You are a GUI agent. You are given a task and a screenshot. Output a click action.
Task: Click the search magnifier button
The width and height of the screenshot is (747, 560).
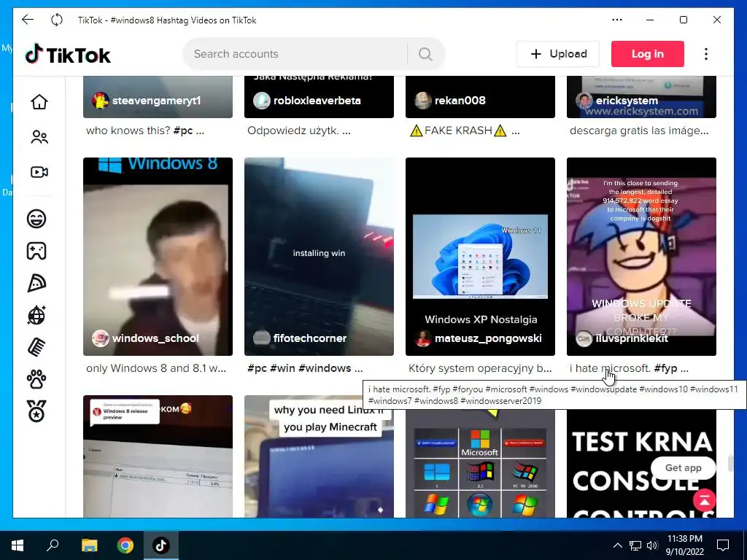(425, 54)
